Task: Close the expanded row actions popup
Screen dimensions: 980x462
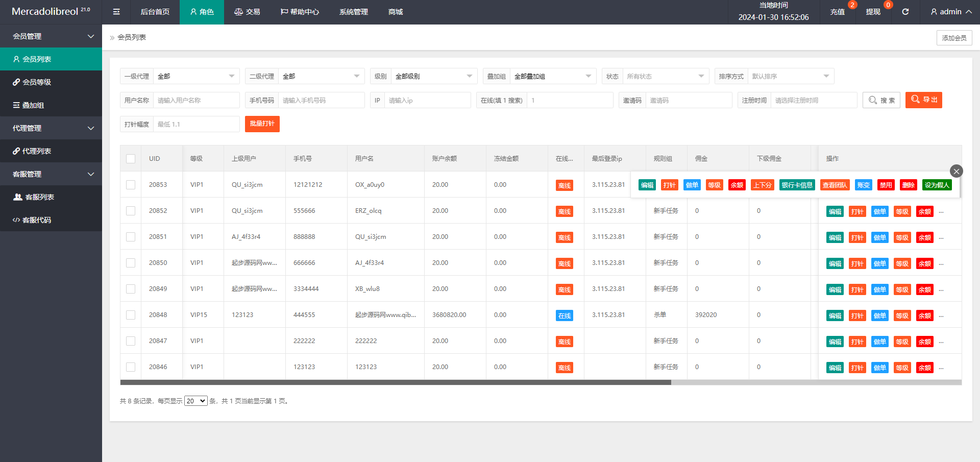Action: 956,171
